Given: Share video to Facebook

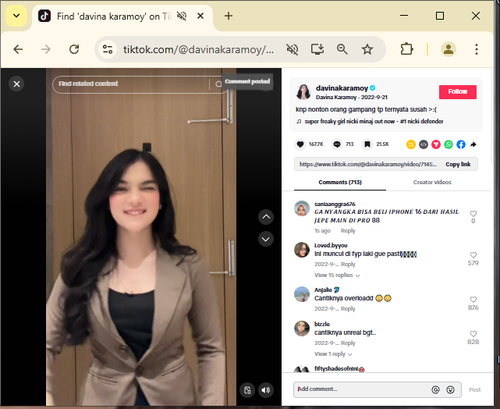Looking at the screenshot, I should (461, 144).
